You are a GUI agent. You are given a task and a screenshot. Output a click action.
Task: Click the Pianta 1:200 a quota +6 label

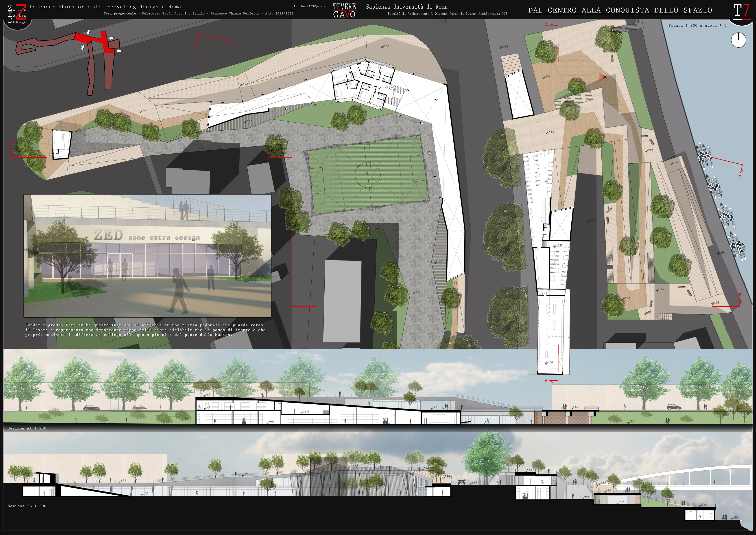click(697, 25)
